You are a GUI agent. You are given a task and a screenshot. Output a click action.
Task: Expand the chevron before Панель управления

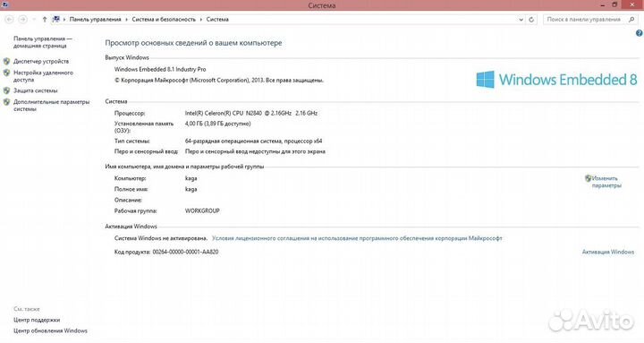click(x=64, y=20)
